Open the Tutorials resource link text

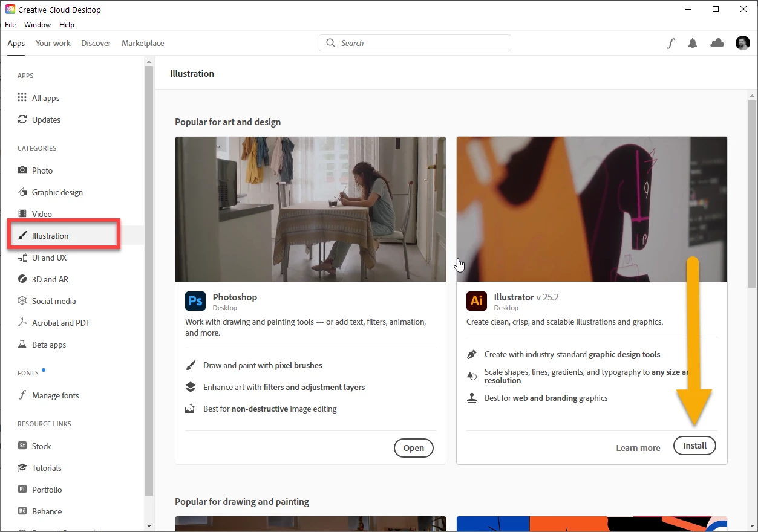click(47, 468)
